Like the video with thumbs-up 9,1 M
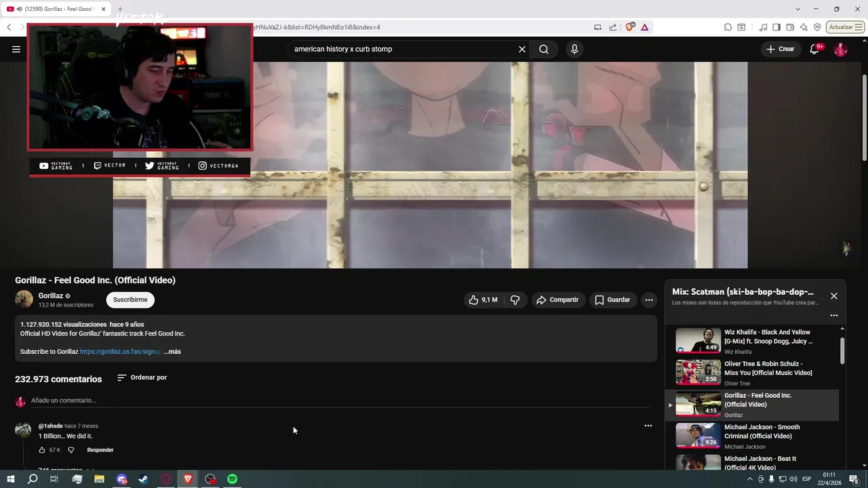 click(x=483, y=300)
